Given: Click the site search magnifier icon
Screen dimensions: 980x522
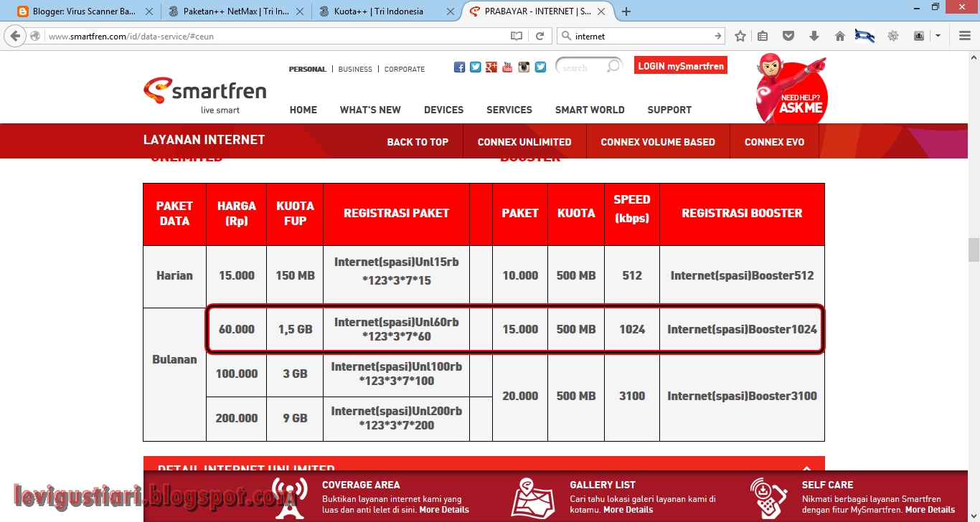Looking at the screenshot, I should pos(613,67).
